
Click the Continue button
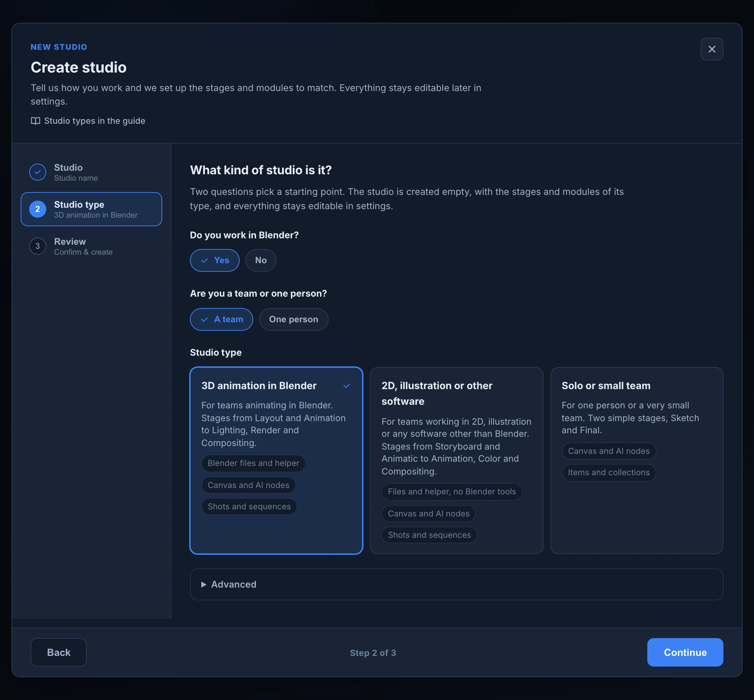pos(685,652)
